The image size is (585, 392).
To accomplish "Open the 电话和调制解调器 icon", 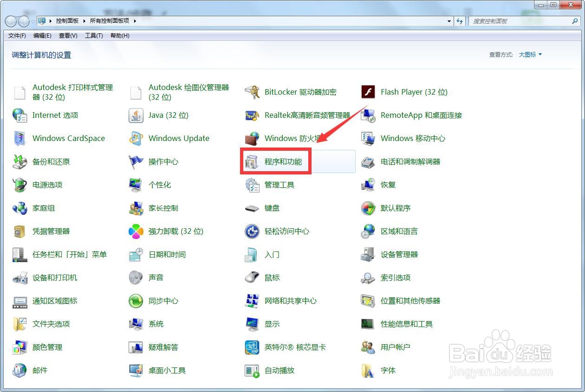I will [368, 161].
